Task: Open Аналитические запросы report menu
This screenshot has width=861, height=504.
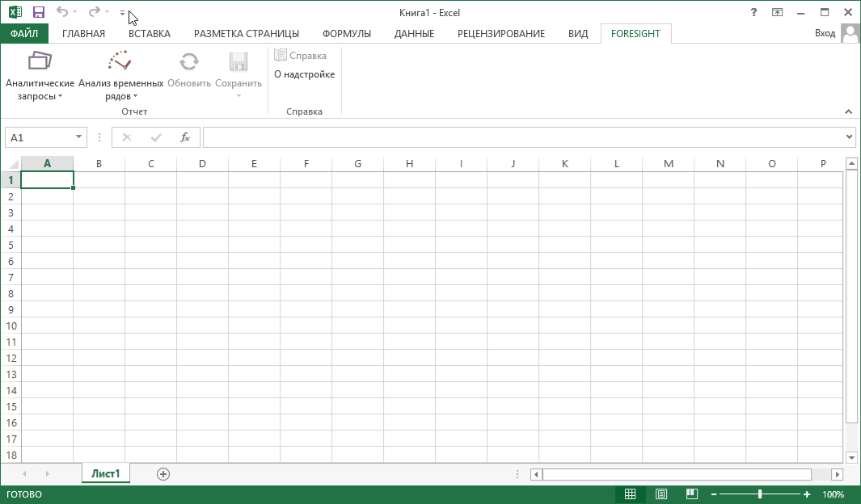Action: click(40, 76)
